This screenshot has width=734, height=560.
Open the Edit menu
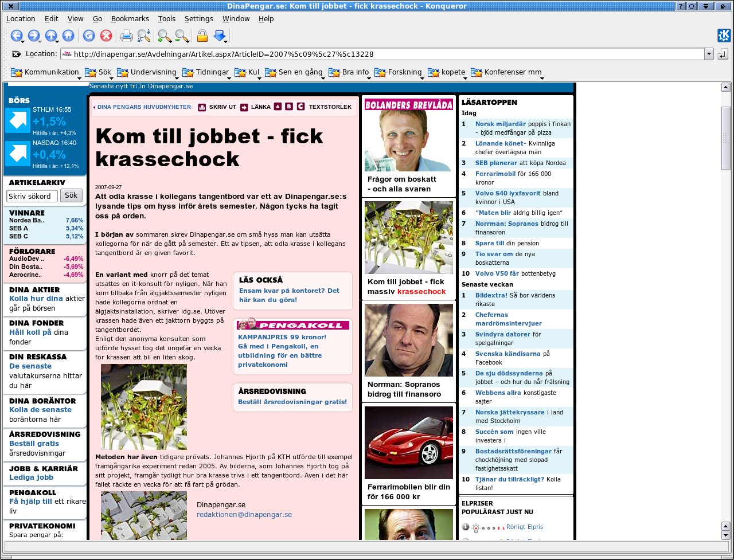click(51, 19)
